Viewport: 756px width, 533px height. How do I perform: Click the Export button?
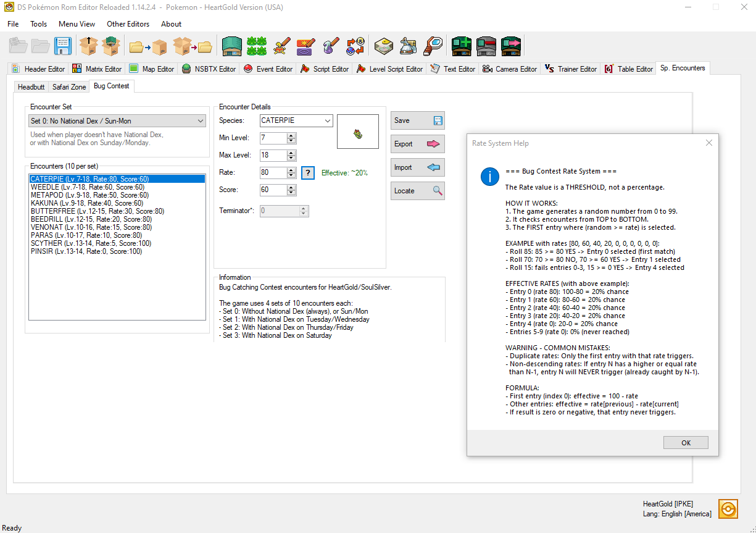tap(417, 144)
